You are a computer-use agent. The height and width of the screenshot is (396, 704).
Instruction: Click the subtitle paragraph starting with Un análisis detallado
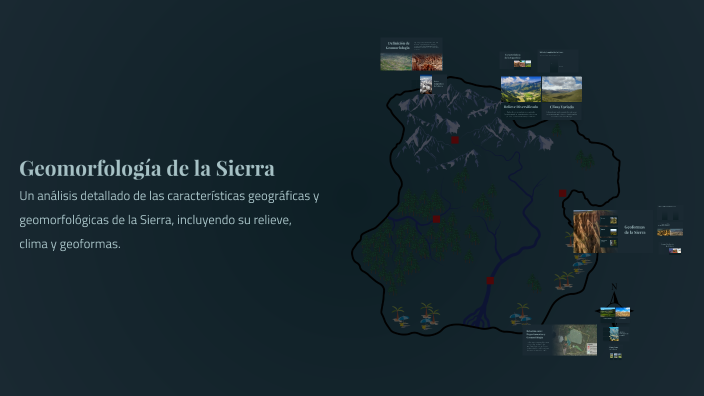click(x=169, y=220)
